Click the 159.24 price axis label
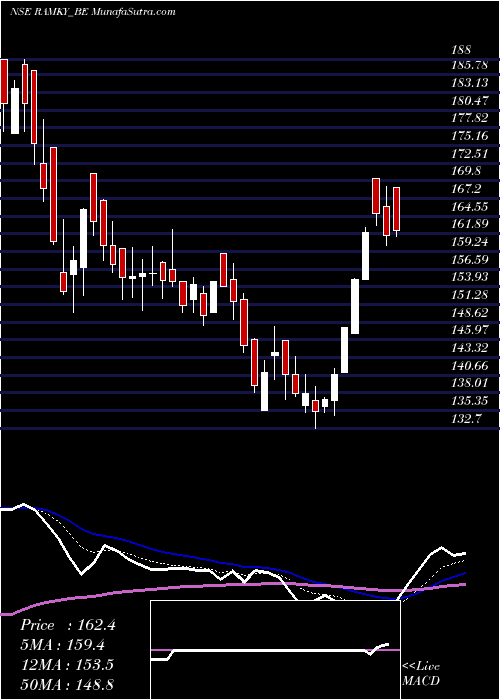Screen dimensions: 500x700 (x=470, y=242)
